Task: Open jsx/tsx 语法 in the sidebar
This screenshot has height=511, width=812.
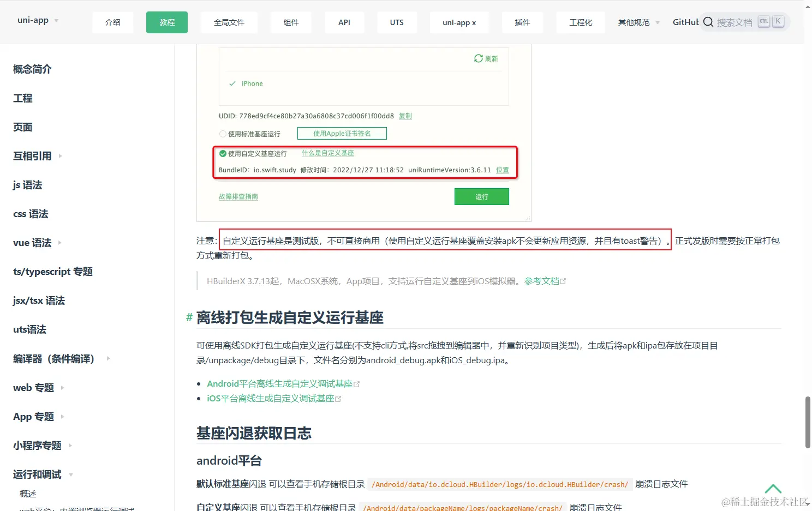Action: point(39,300)
